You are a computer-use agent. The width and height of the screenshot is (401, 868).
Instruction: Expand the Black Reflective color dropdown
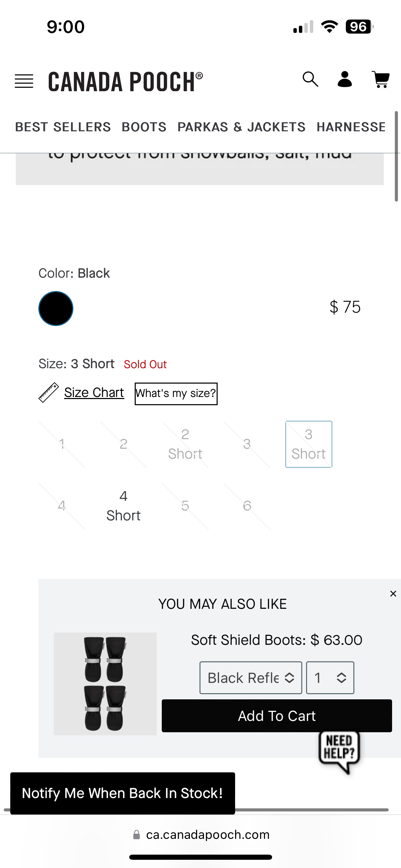pyautogui.click(x=251, y=678)
